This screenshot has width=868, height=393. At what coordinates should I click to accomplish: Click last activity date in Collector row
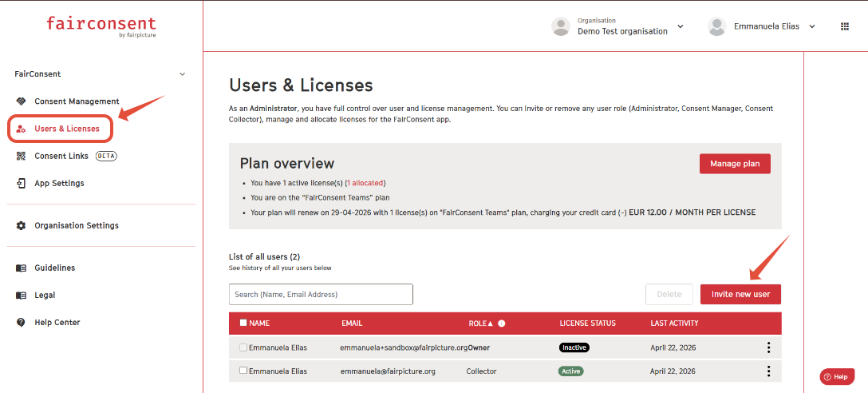[x=673, y=371]
